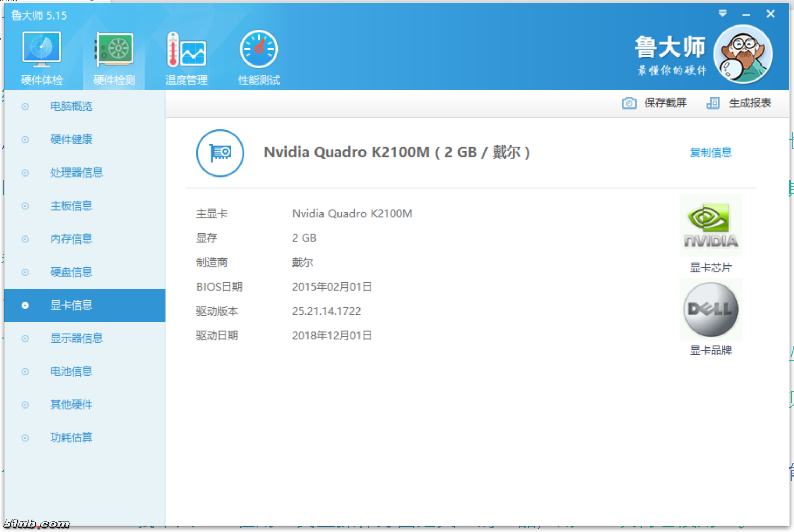
Task: Click the 生成报表 report icon
Action: [713, 103]
